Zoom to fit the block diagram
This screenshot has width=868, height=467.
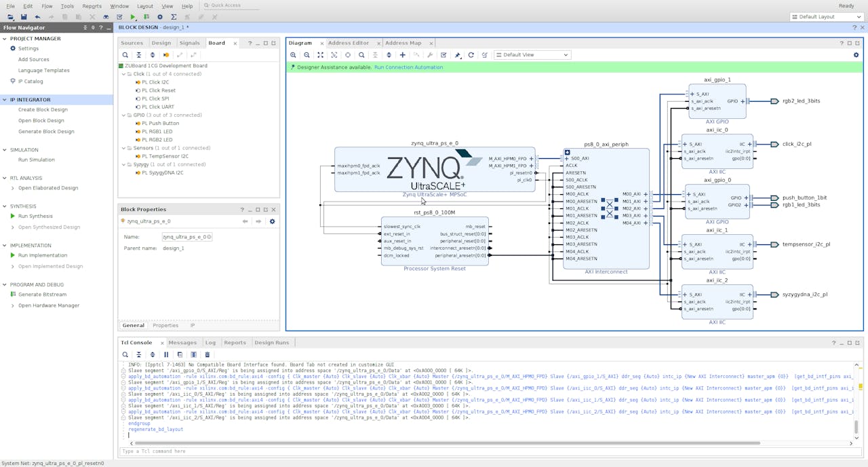(x=320, y=55)
